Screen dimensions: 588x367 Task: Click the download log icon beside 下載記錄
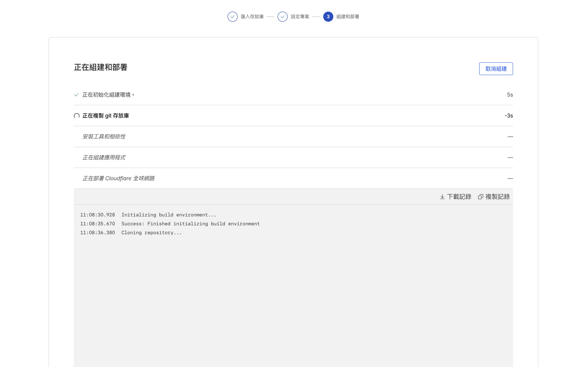coord(442,197)
